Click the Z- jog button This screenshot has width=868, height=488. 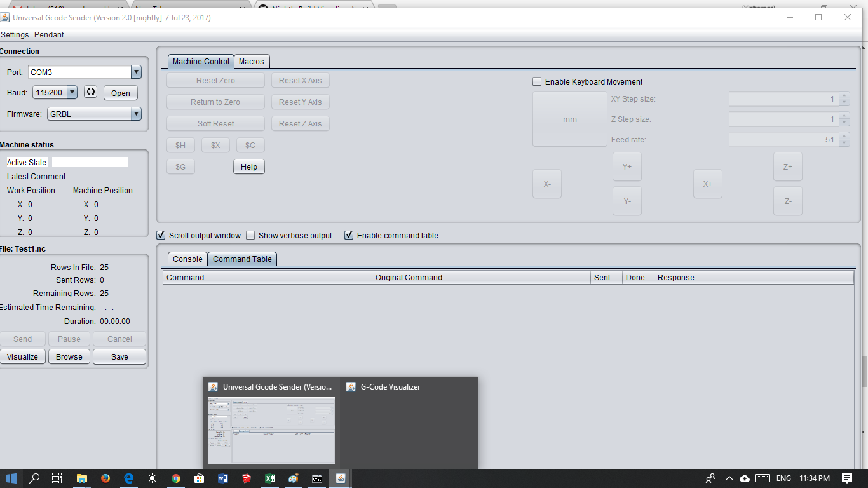(x=788, y=201)
